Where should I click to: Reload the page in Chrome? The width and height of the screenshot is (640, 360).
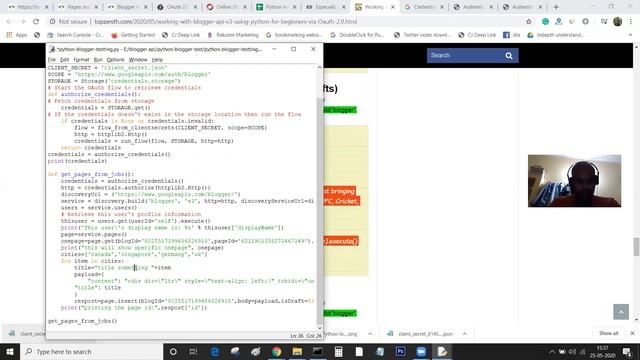click(x=36, y=22)
